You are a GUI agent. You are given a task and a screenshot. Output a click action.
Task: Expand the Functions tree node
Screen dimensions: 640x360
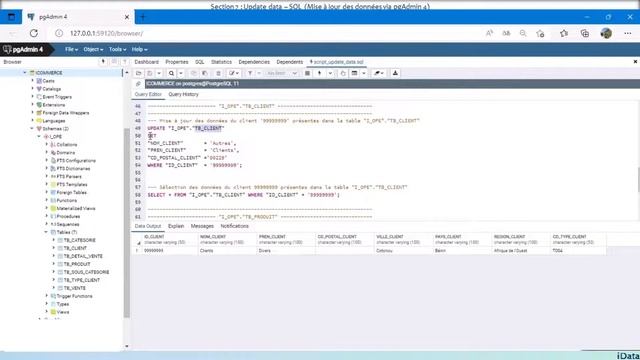point(47,200)
